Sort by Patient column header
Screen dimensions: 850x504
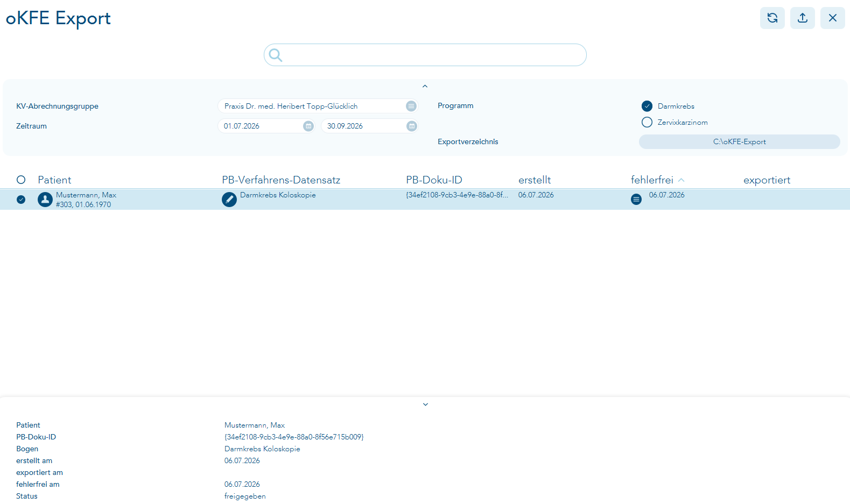tap(54, 180)
